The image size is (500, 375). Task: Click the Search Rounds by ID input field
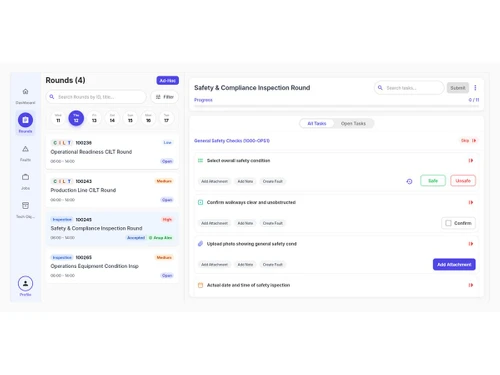(x=96, y=97)
